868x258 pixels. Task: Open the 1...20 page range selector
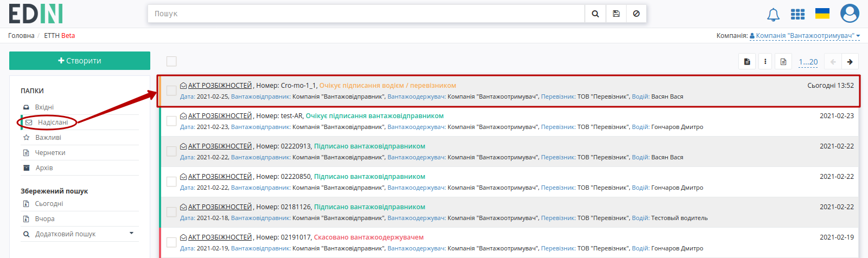(x=808, y=62)
